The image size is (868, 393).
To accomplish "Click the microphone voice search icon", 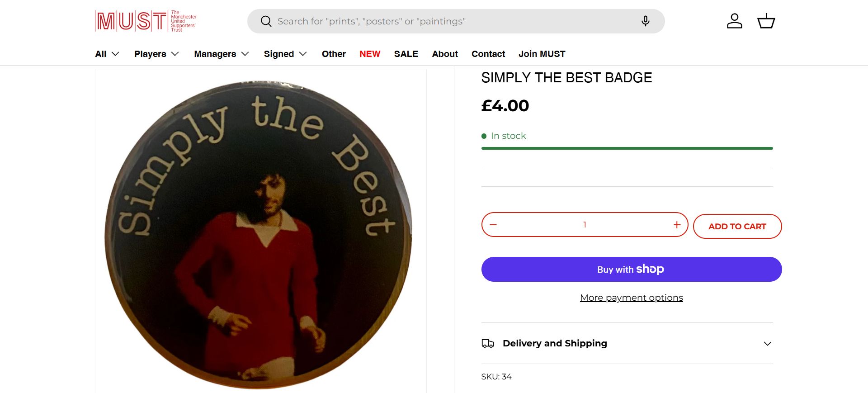I will 645,21.
